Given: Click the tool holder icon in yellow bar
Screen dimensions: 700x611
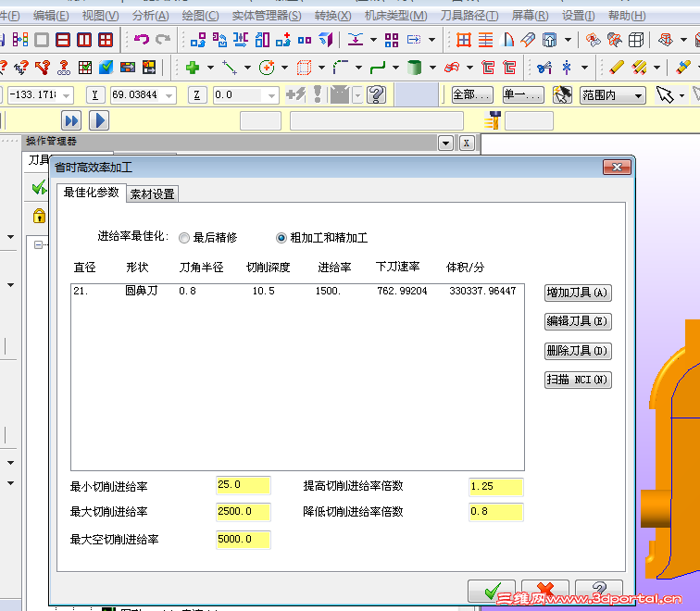Looking at the screenshot, I should point(493,120).
